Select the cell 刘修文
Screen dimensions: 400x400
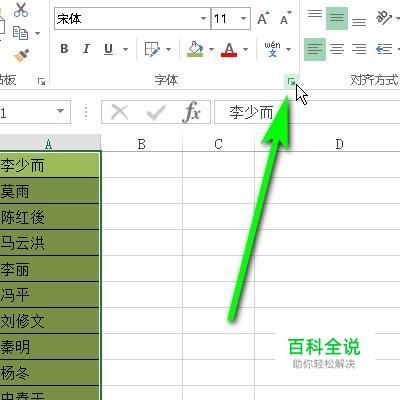click(50, 321)
